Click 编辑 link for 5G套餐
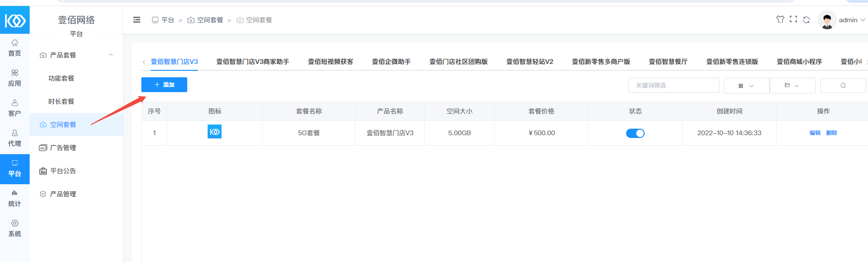 (815, 133)
